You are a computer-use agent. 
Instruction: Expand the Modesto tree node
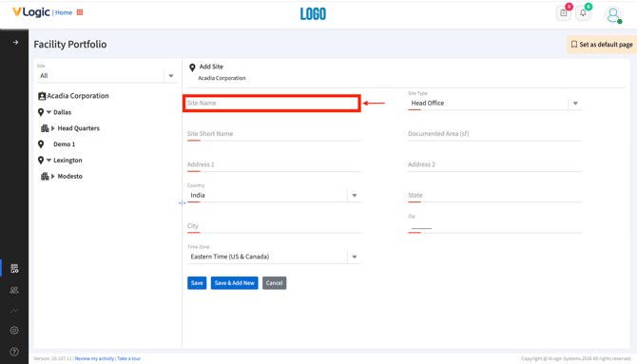(53, 177)
